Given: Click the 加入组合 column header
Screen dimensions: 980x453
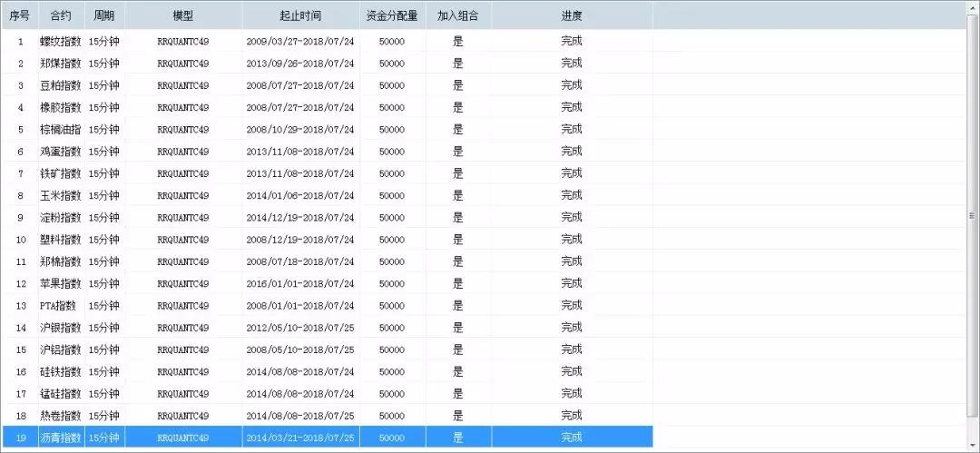Looking at the screenshot, I should pos(458,15).
